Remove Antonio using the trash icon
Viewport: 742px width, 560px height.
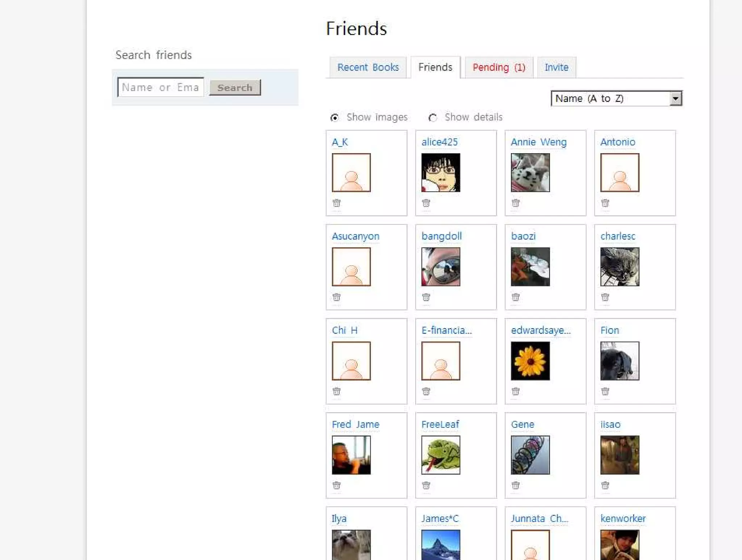coord(605,203)
